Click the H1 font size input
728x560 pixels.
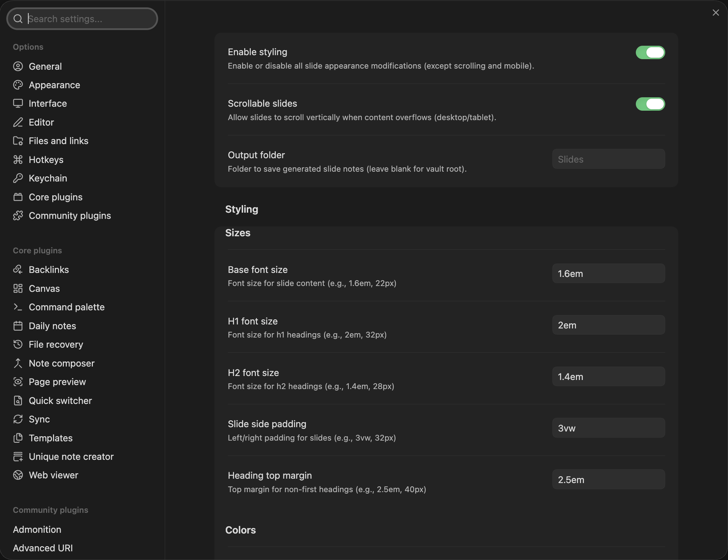coord(609,325)
